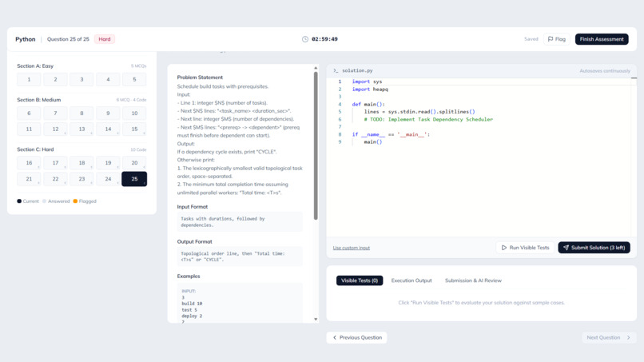Click the 'import heapq' code line
Screen dimensions: 644x362
[x=370, y=90]
